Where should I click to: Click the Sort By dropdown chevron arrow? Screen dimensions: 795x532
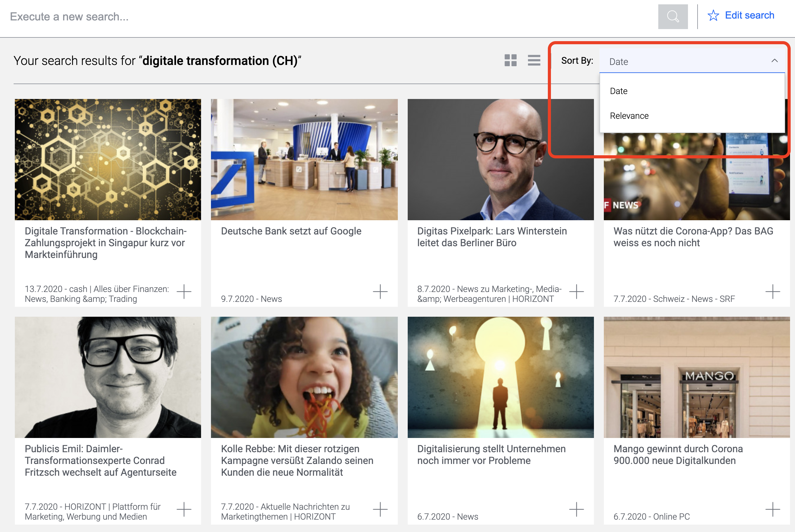coord(774,61)
